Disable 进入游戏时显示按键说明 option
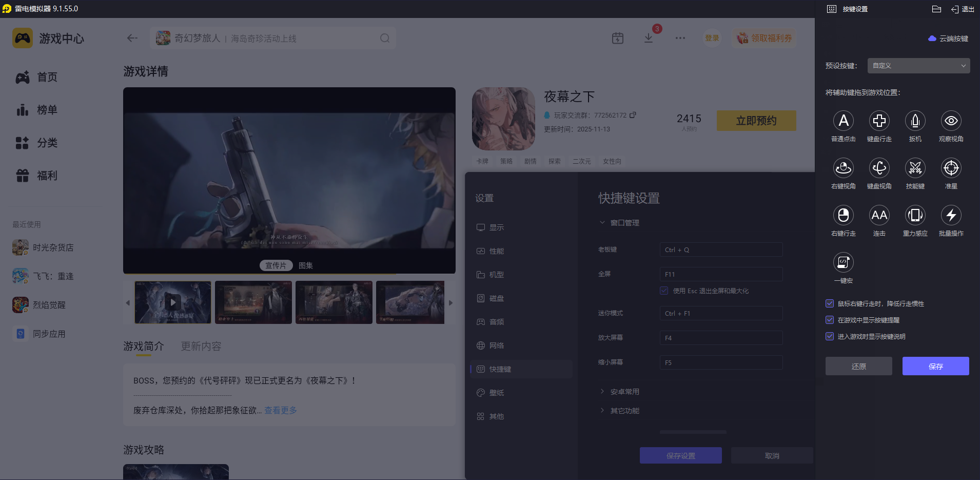 pos(830,336)
